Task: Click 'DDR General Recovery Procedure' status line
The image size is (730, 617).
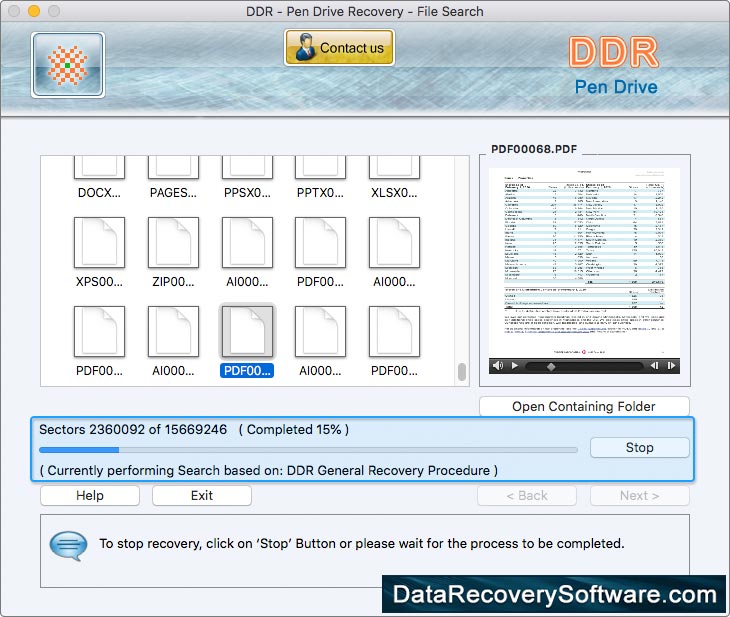Action: pyautogui.click(x=269, y=471)
